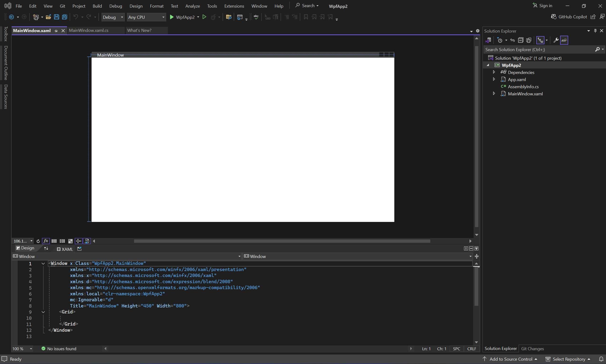
Task: Switch to Git Changes tab
Action: [533, 349]
